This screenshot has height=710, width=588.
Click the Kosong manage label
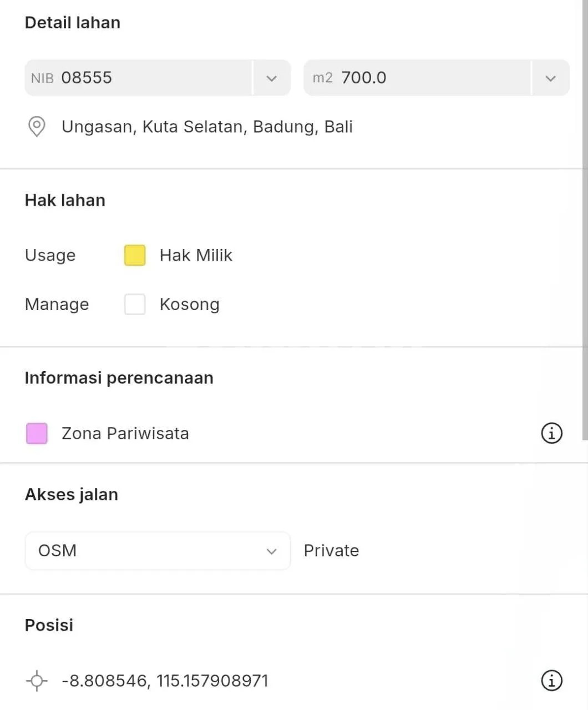coord(189,305)
